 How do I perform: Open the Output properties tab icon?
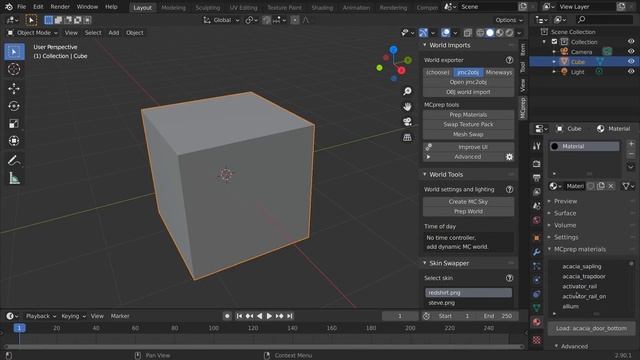point(537,178)
